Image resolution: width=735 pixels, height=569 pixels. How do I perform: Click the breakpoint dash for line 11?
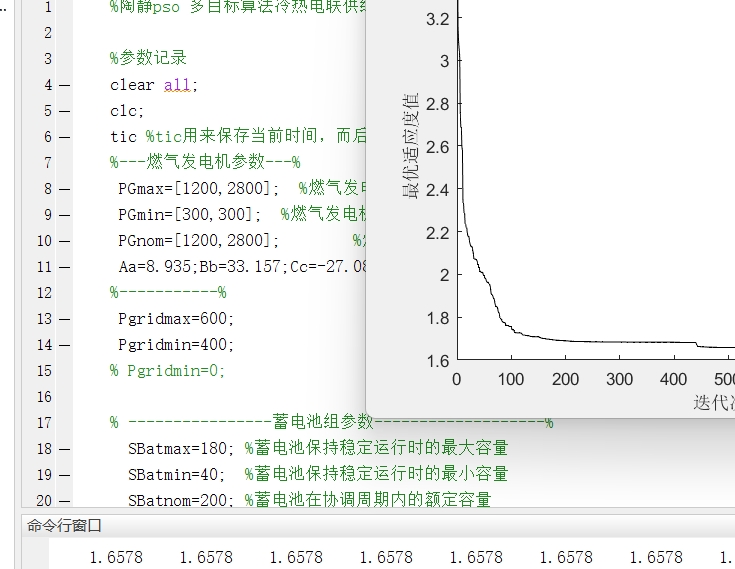(x=65, y=267)
